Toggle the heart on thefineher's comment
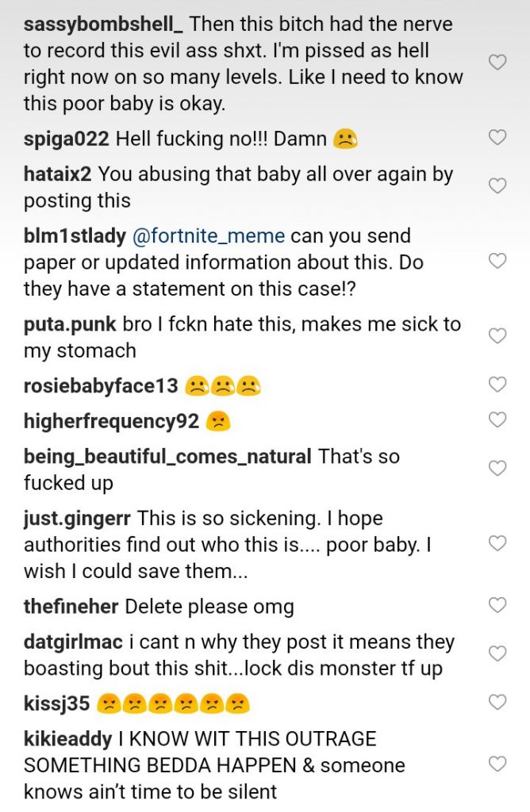The width and height of the screenshot is (530, 812). pyautogui.click(x=497, y=607)
